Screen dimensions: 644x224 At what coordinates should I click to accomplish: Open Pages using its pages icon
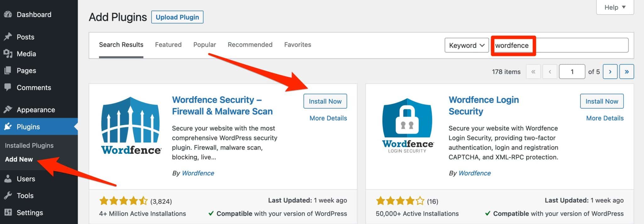point(8,70)
